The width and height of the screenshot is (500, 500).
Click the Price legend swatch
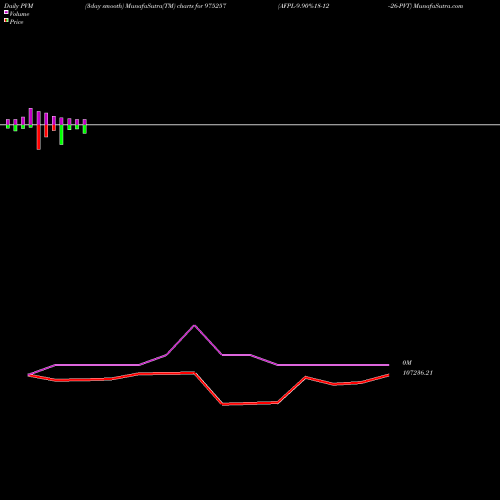6,21
